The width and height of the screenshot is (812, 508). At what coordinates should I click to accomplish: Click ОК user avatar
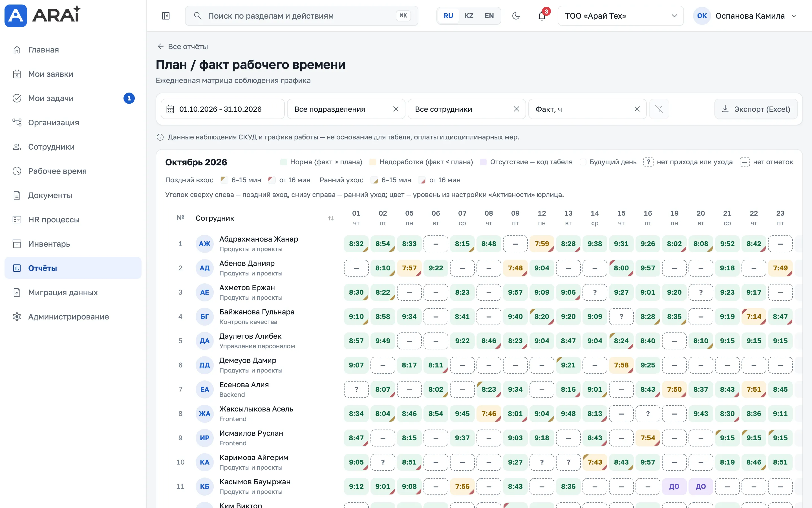coord(702,16)
